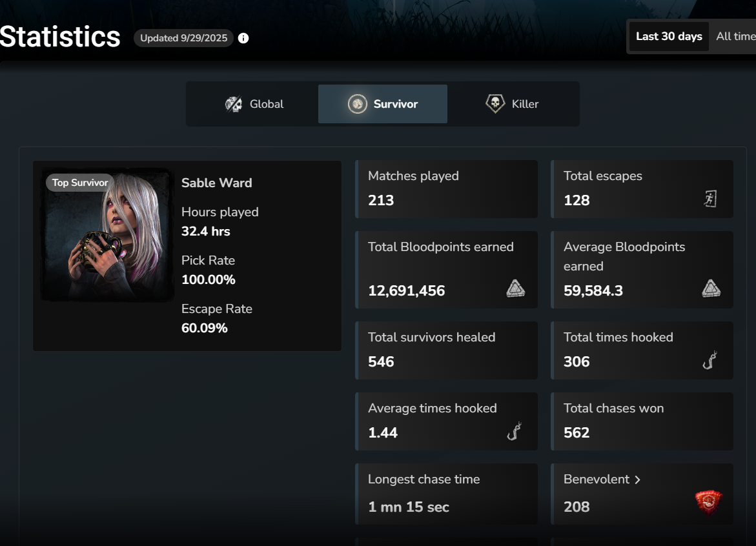The height and width of the screenshot is (546, 756).
Task: Click the Total escapes value 128
Action: pos(577,201)
